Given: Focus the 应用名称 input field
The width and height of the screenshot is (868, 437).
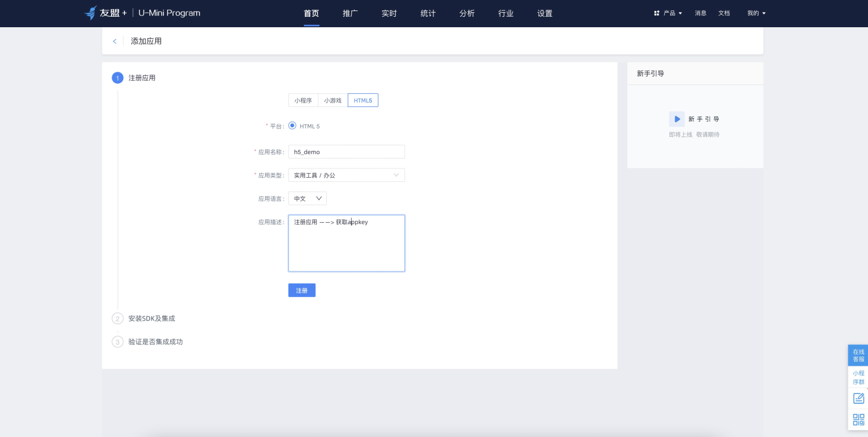Looking at the screenshot, I should coord(347,152).
